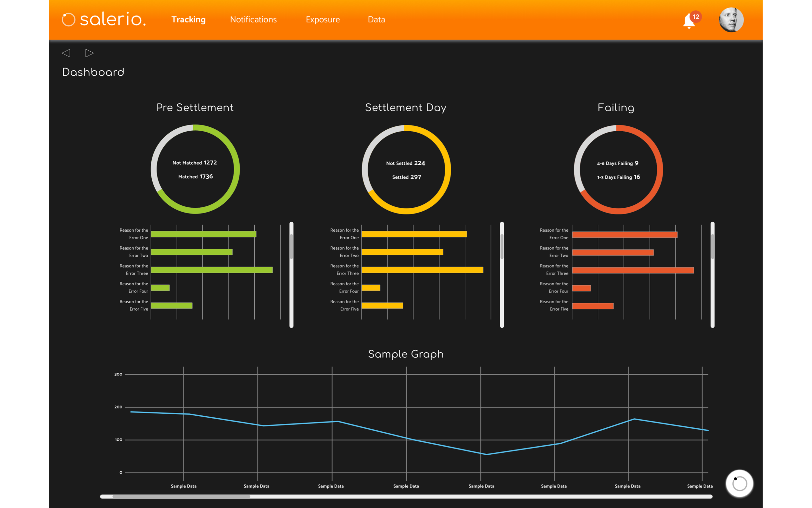Click Failing bar chart vertical scrollbar
This screenshot has height=508, width=812.
tap(712, 247)
